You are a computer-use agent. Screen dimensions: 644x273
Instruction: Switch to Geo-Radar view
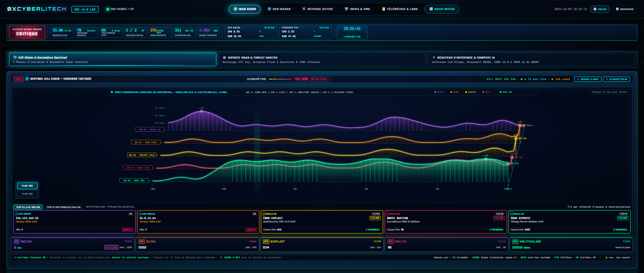pyautogui.click(x=279, y=9)
